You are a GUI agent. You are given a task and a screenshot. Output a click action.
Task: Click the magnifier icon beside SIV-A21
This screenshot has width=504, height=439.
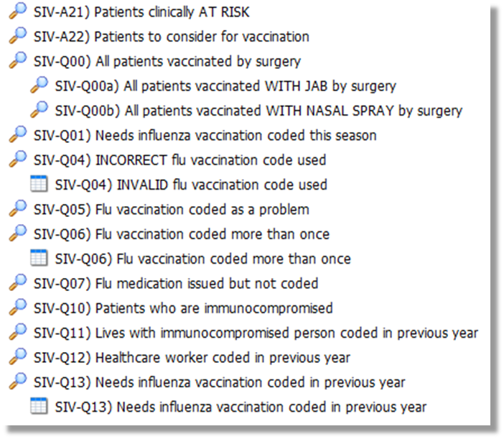pyautogui.click(x=18, y=11)
